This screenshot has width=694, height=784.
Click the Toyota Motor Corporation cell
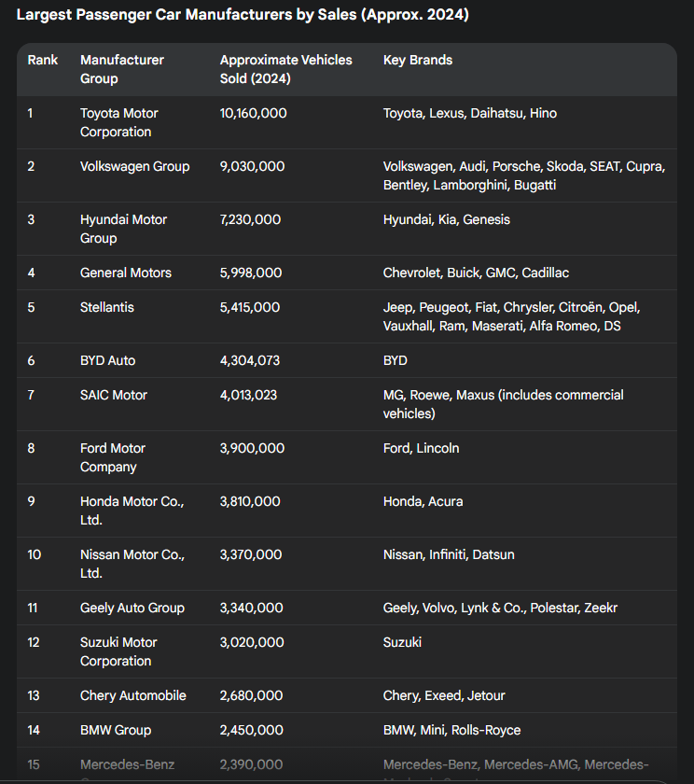(x=119, y=122)
